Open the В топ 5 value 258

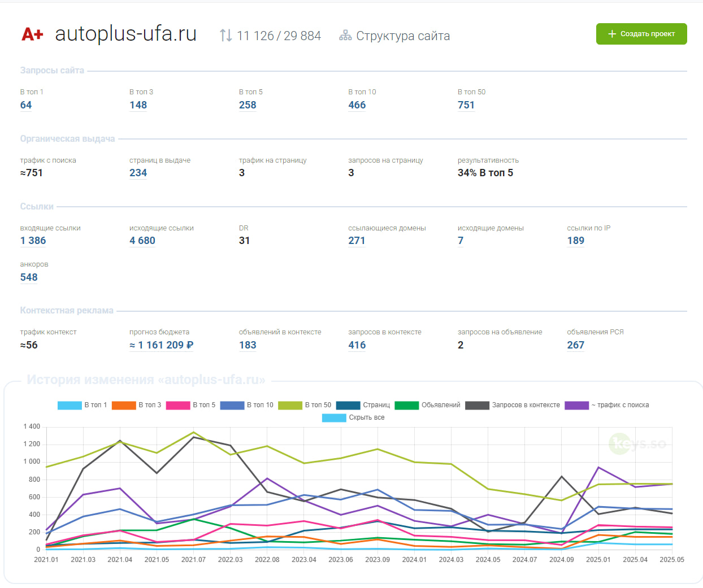coord(248,105)
